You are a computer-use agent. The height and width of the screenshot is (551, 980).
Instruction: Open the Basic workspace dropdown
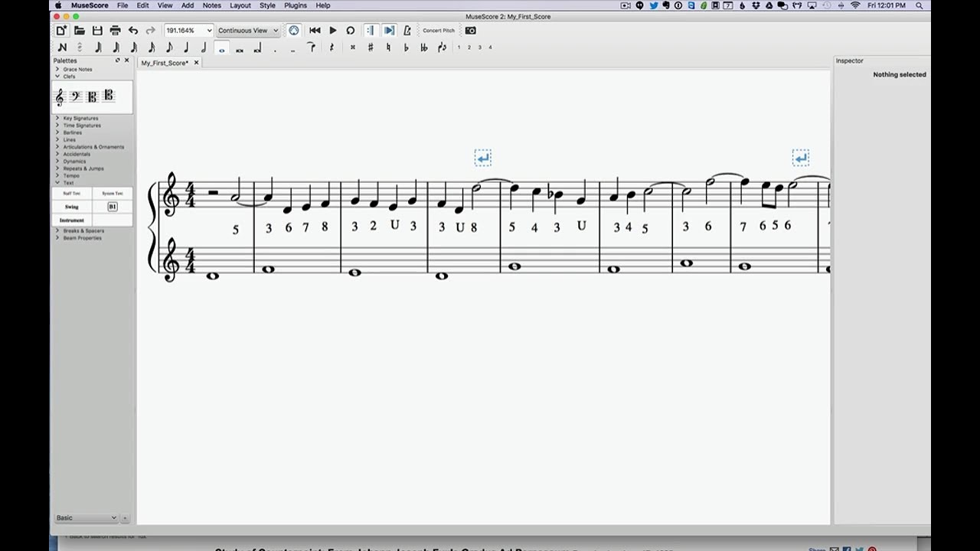click(86, 518)
